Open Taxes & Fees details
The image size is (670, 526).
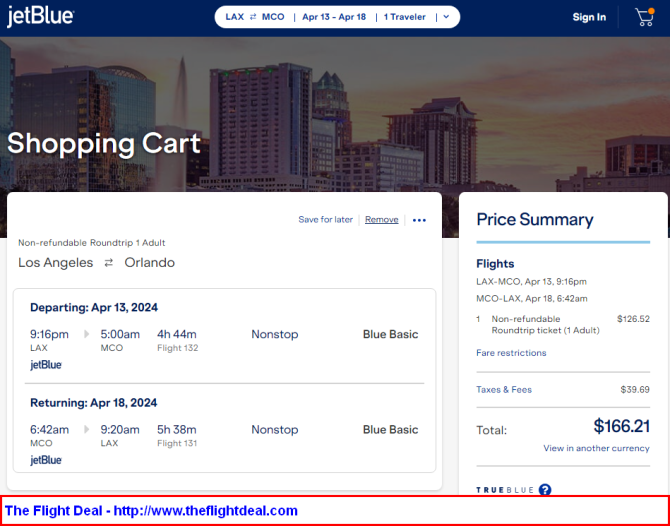click(x=504, y=390)
